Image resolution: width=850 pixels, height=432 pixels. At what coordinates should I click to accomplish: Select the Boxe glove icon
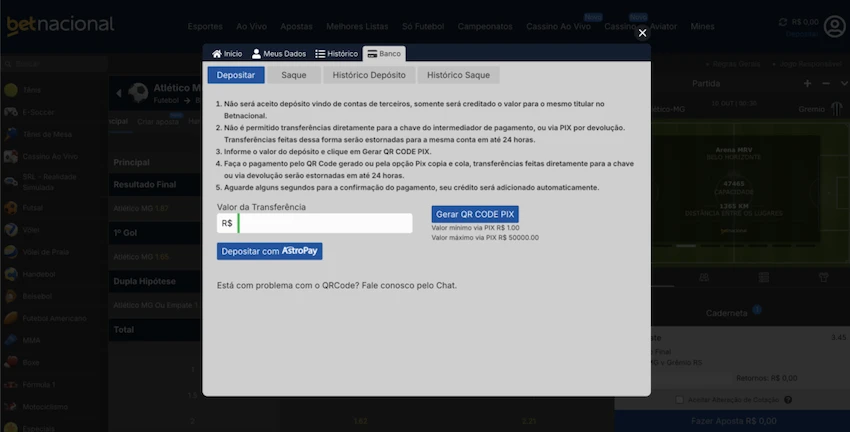coord(11,362)
